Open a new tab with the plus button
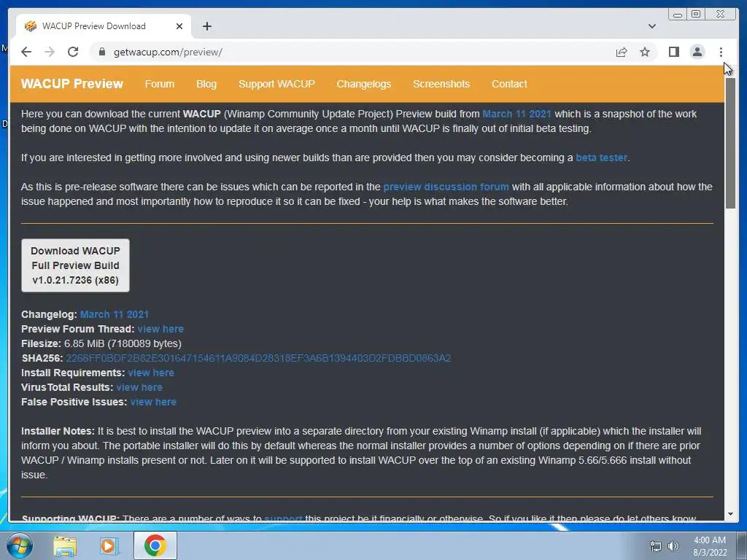747x560 pixels. pos(206,26)
